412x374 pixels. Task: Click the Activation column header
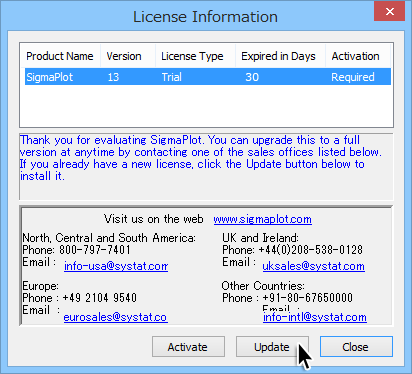point(358,56)
